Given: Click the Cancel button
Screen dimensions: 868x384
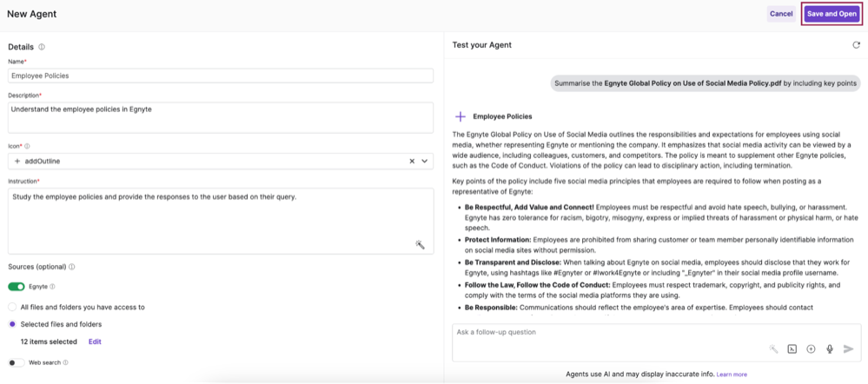Looking at the screenshot, I should click(x=781, y=14).
